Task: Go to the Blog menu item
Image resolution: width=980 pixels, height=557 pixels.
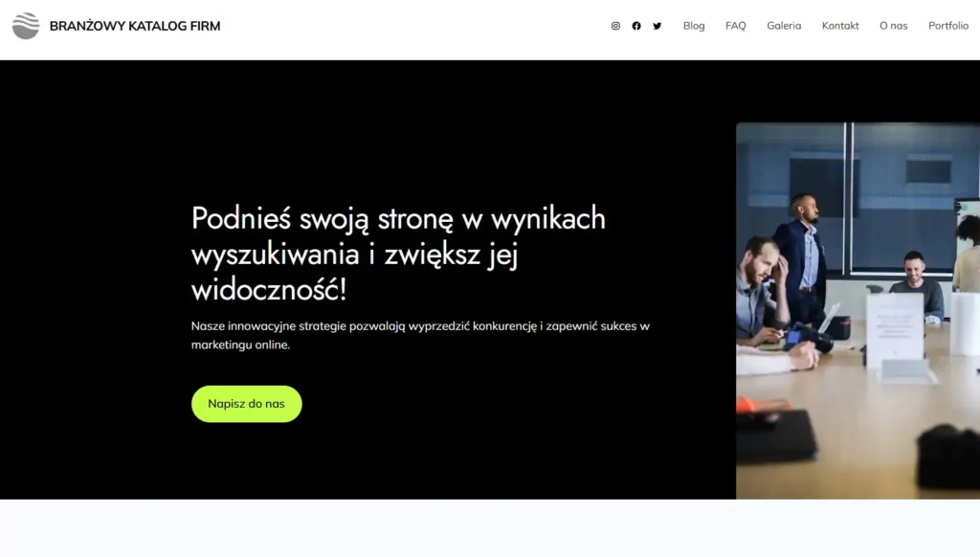Action: tap(694, 26)
